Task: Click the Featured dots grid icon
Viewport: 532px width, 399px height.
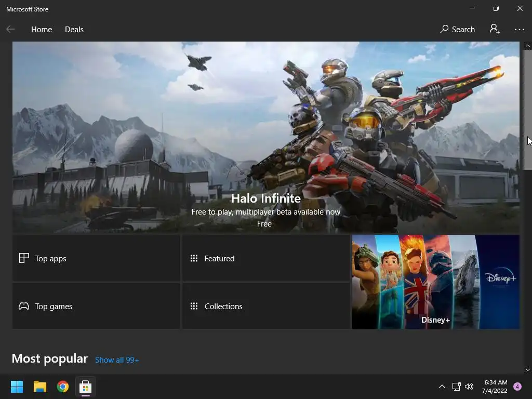Action: (x=194, y=258)
